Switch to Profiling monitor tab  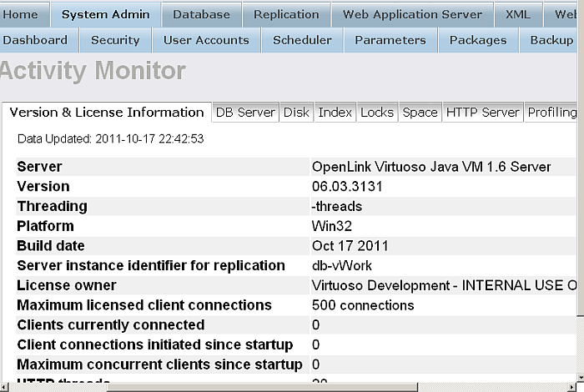551,113
